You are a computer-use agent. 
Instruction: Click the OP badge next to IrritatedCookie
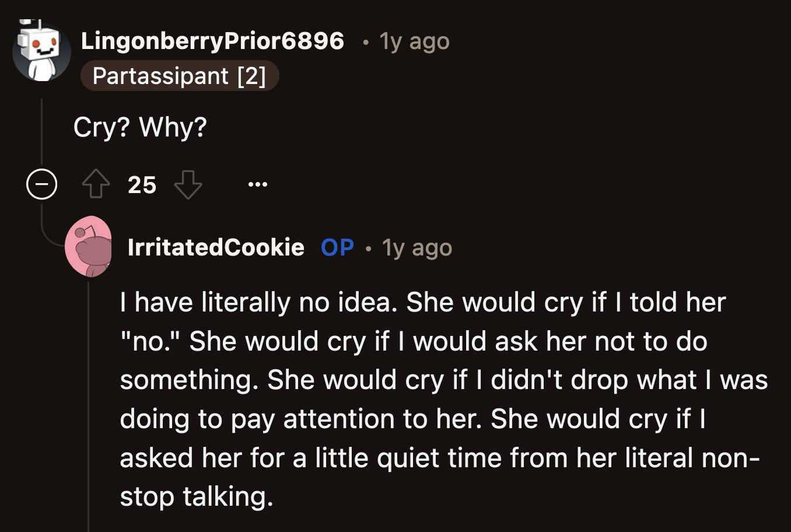click(x=336, y=247)
